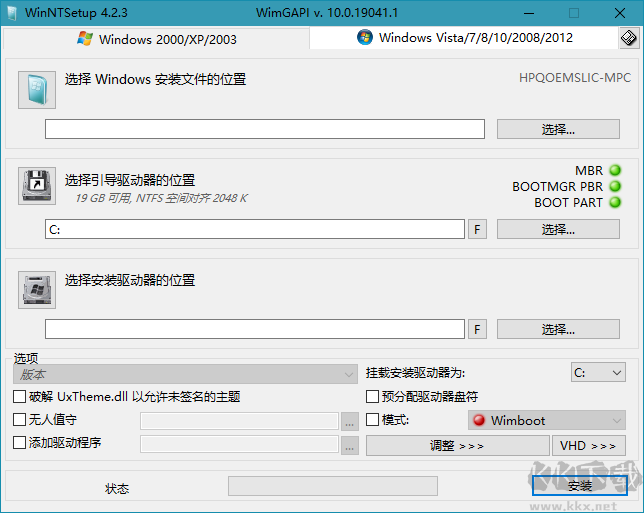This screenshot has width=644, height=513.
Task: Click the BOOTMGR PBR label text
Action: tap(557, 187)
